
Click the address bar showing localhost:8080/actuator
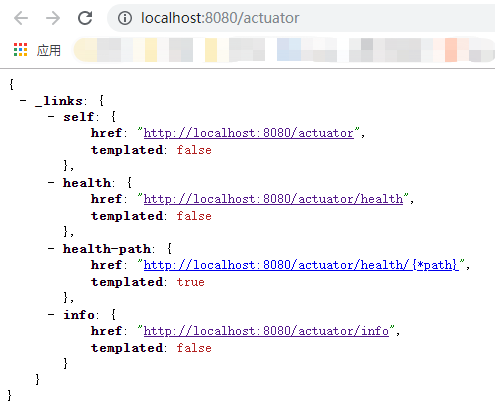click(301, 18)
